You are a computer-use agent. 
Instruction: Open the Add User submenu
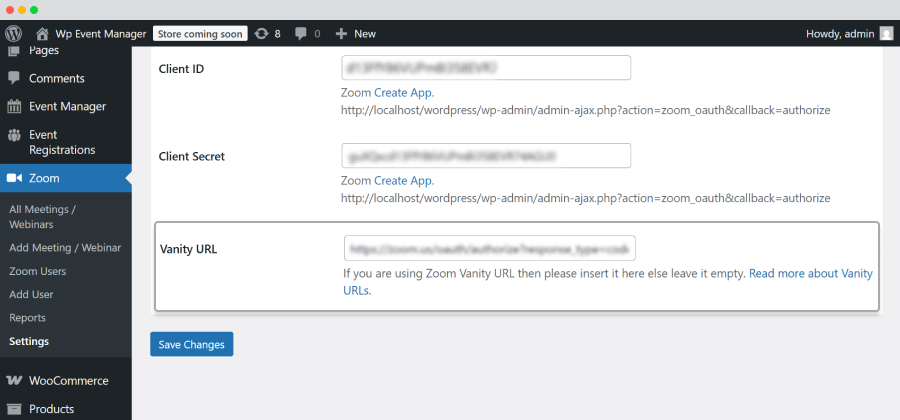[x=31, y=294]
